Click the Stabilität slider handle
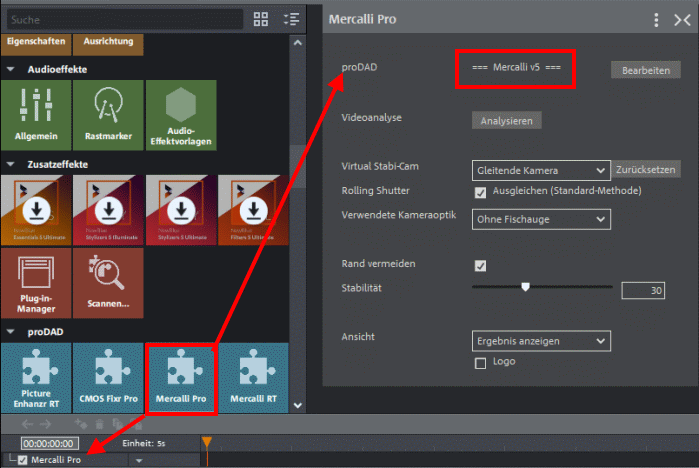Screen dimensions: 699x468 tap(526, 287)
